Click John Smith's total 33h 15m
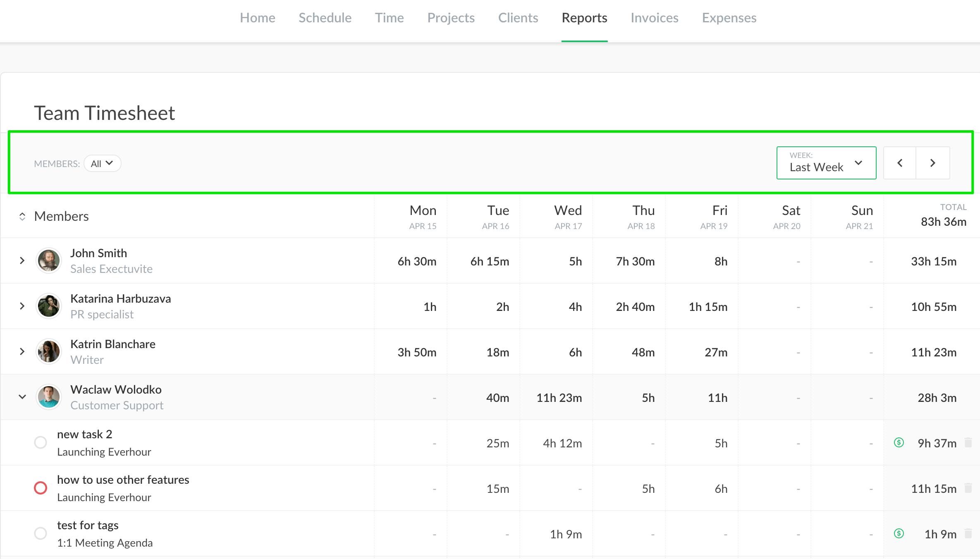 (x=934, y=261)
